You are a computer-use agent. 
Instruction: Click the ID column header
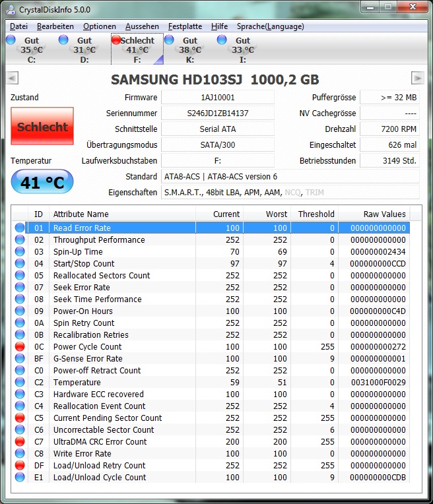pyautogui.click(x=38, y=214)
